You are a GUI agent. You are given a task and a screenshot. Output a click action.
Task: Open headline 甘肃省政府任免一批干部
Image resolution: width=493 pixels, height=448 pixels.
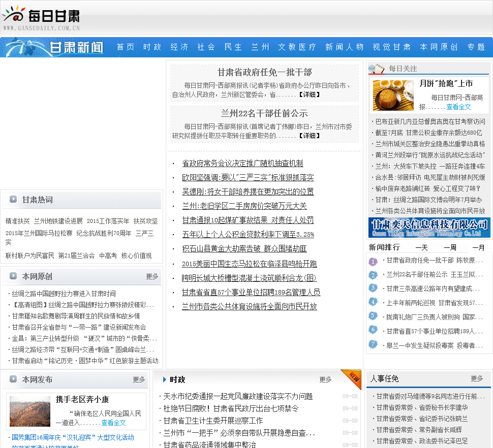coord(265,72)
